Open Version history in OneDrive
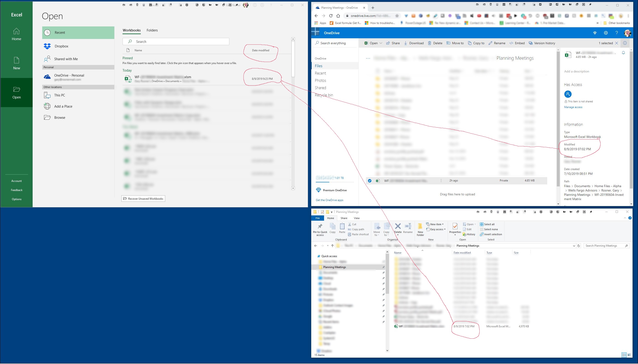This screenshot has height=364, width=638. coord(542,43)
